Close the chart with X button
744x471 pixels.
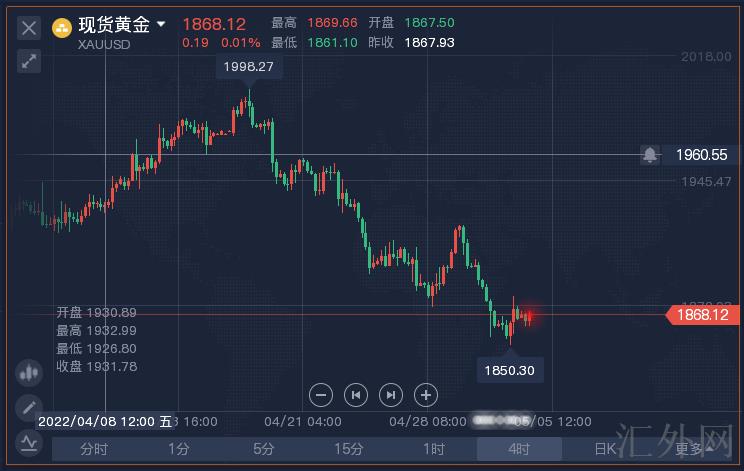pyautogui.click(x=29, y=27)
